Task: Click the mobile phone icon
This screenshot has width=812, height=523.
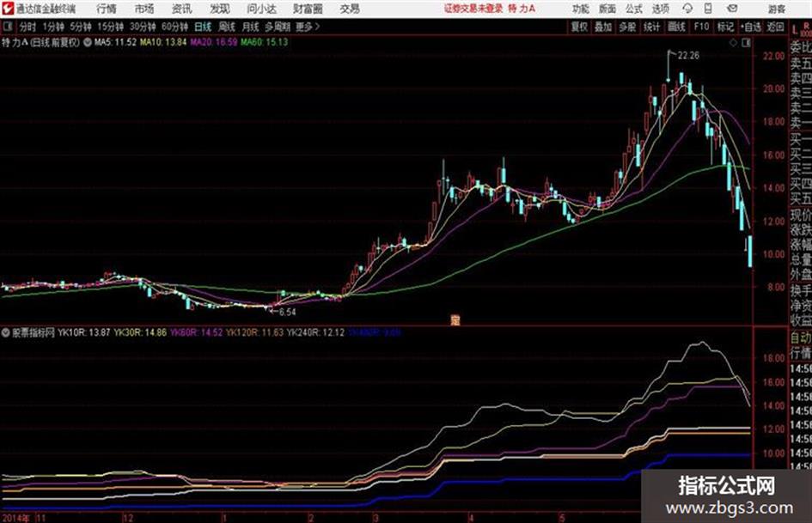Action: pos(708,9)
